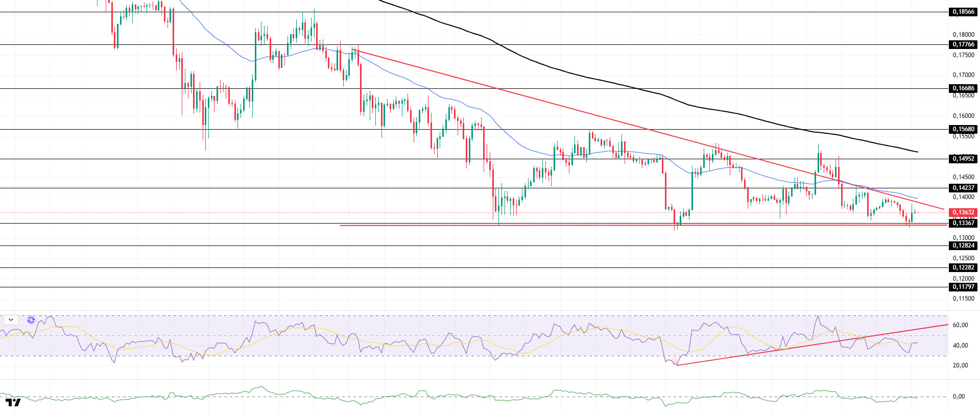Select the 0,17766 price level label
The image size is (980, 417).
point(963,44)
